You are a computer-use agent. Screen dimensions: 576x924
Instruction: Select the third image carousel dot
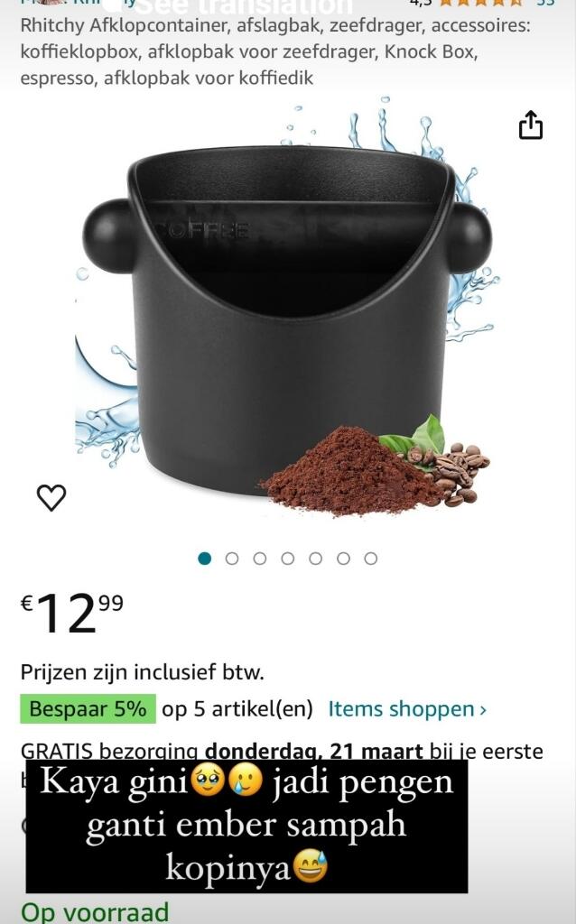(260, 558)
